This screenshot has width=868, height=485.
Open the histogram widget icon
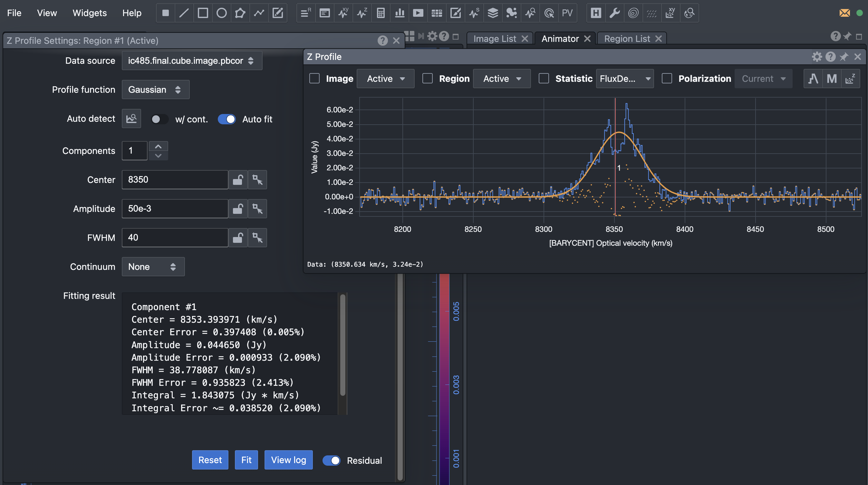tap(400, 13)
